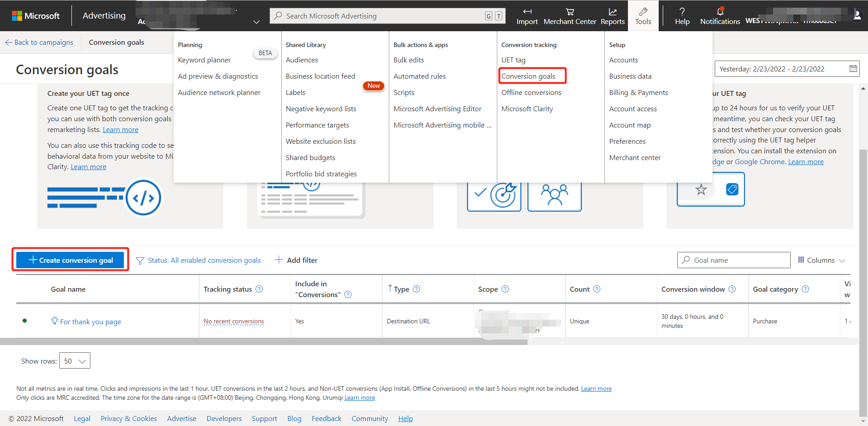Click the Goal name search field
This screenshot has height=426, width=868.
(734, 260)
